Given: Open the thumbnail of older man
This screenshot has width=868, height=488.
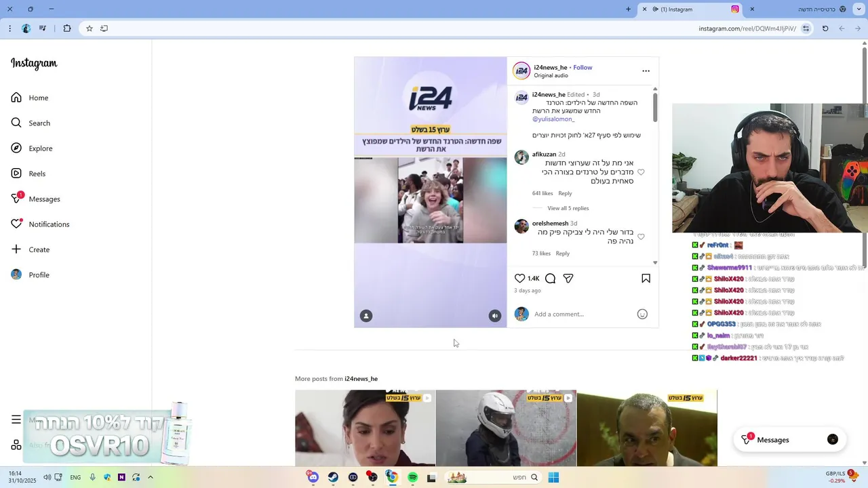Looking at the screenshot, I should 647,428.
